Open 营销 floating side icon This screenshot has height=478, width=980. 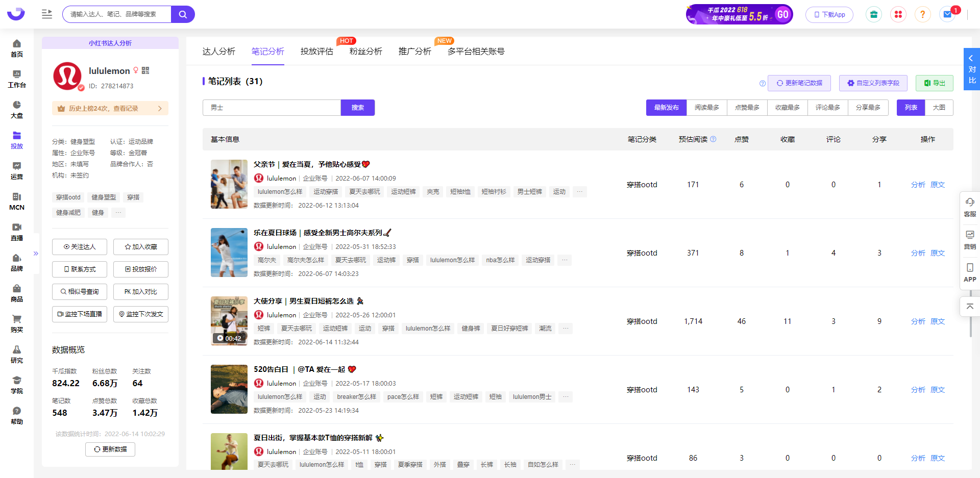pyautogui.click(x=970, y=240)
